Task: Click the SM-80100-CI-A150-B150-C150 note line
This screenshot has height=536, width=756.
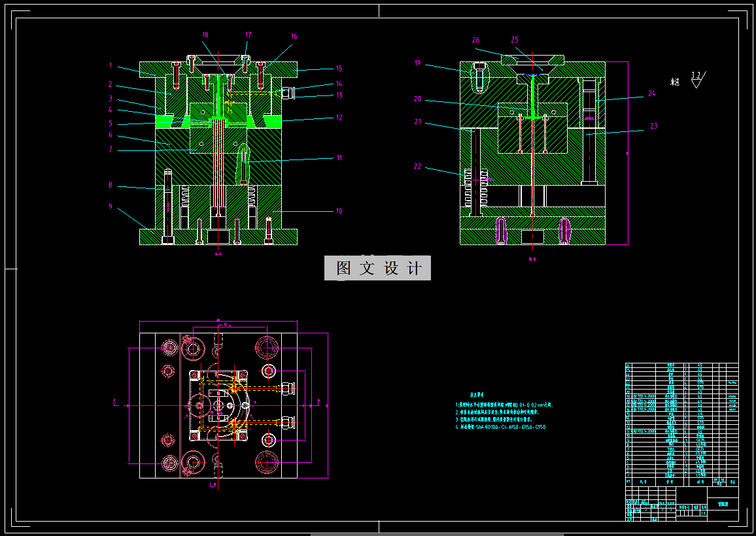Action: [500, 427]
